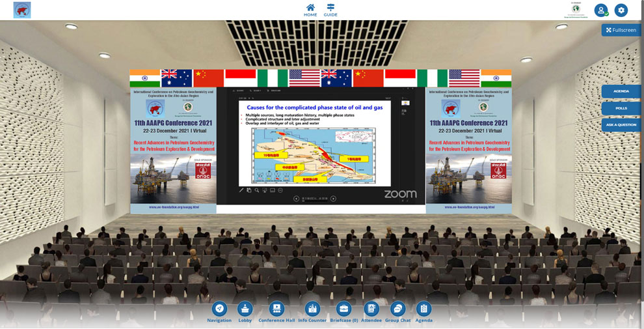Screen dimensions: 644x329
Task: Open the POLLS side button
Action: pyautogui.click(x=621, y=108)
